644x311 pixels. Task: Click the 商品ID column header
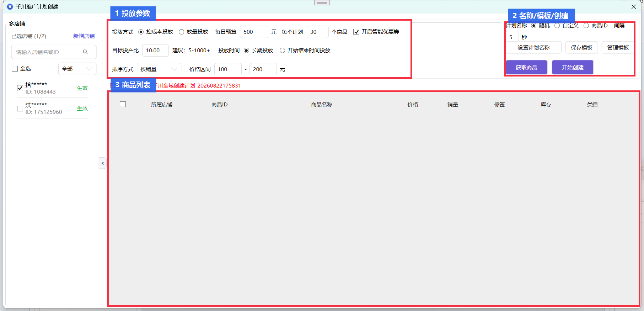(219, 105)
